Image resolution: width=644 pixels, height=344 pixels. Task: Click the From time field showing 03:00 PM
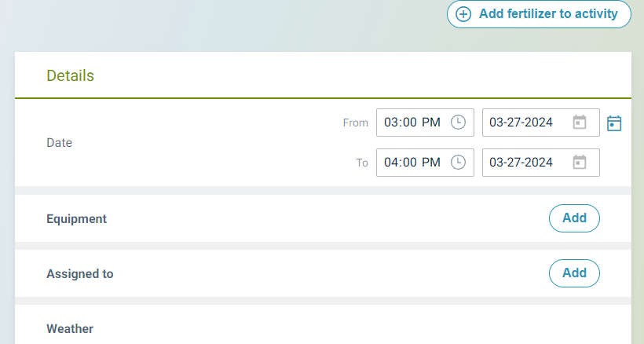coord(412,123)
